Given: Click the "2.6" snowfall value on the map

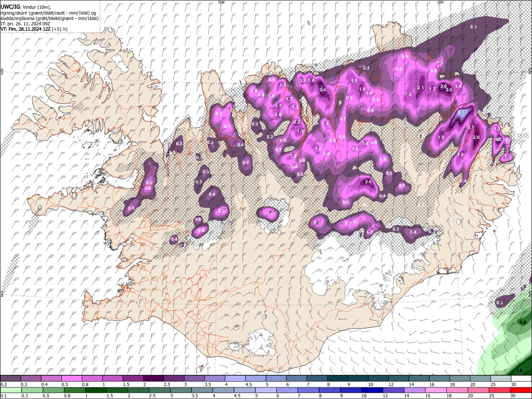Looking at the screenshot, I should pos(476,138).
